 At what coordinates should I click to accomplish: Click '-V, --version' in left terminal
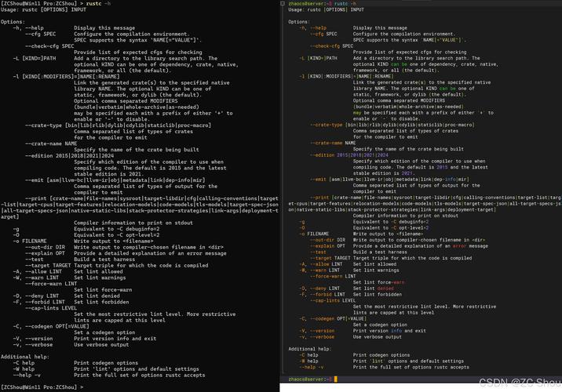33,339
